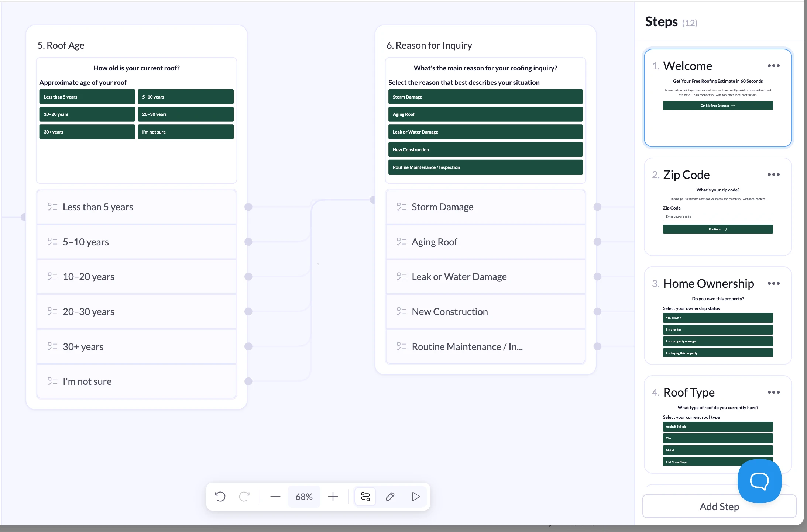This screenshot has height=532, width=807.
Task: Select the Welcome step card
Action: click(x=718, y=98)
